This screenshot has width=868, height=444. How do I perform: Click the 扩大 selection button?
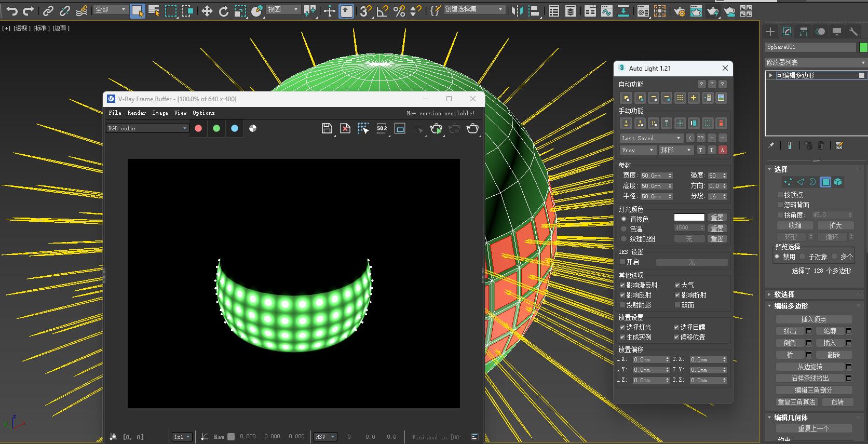coord(835,225)
